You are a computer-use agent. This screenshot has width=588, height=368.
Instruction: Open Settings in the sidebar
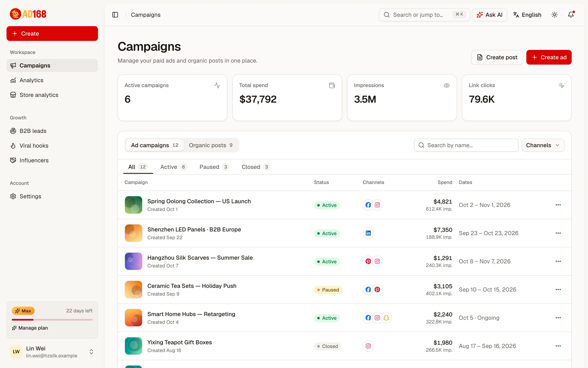52,196
